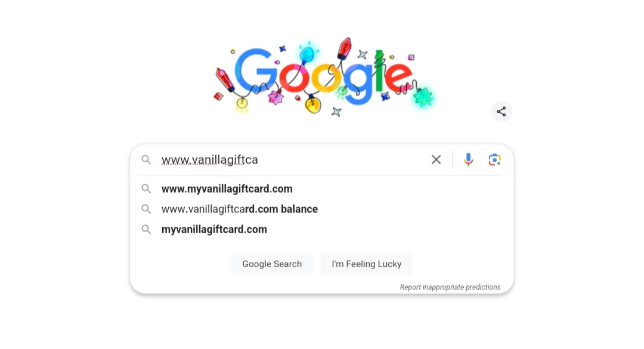The image size is (644, 349).
Task: Click the I'm Feeling Lucky button
Action: tap(366, 264)
